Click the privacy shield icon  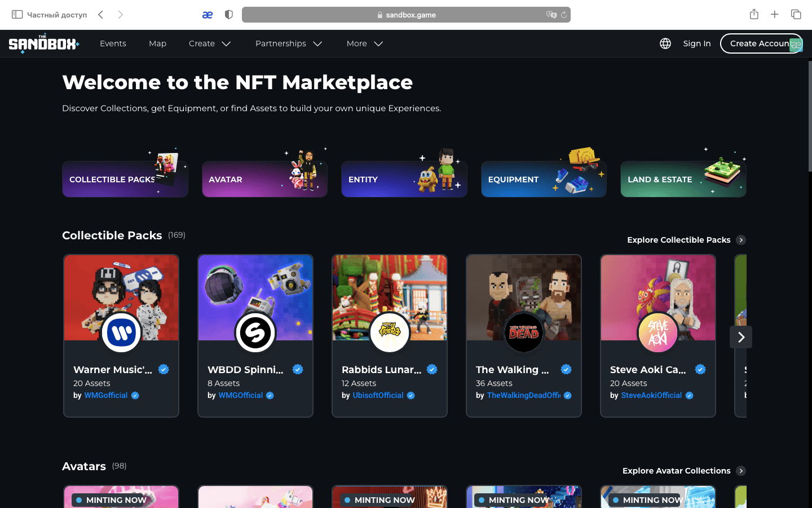point(229,15)
